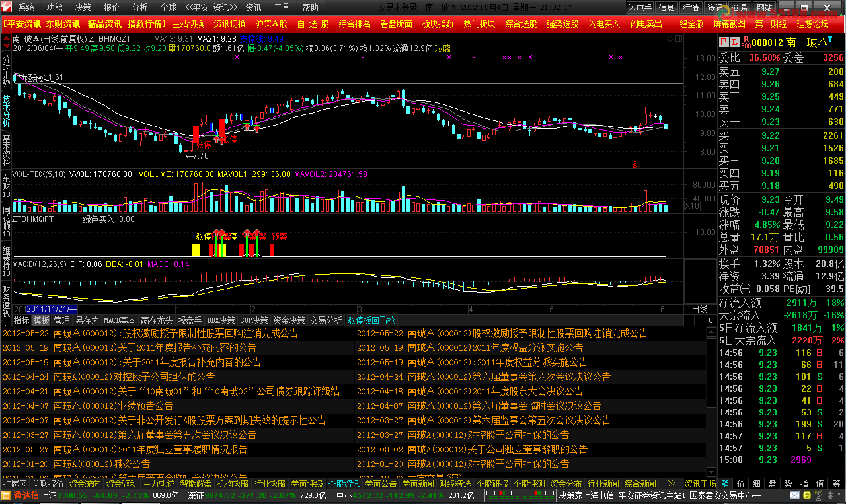Screen dimensions: 846x504
Task: Click the 玻璃 sector label in chart header
Action: pyautogui.click(x=443, y=48)
